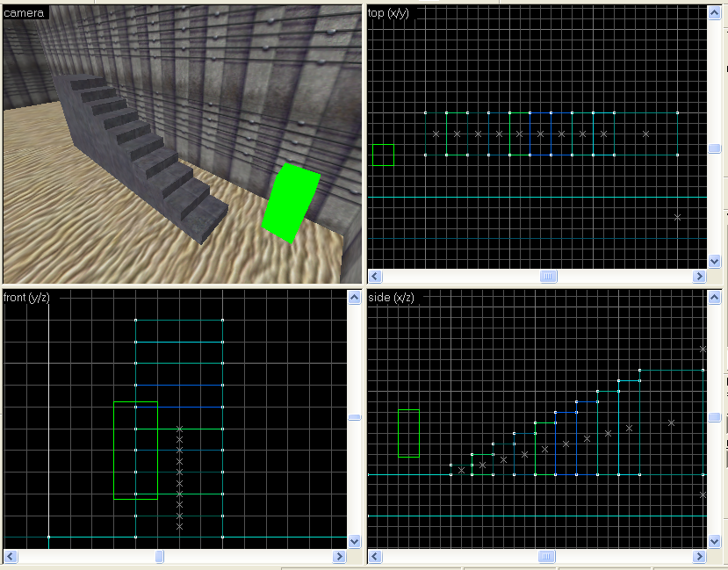This screenshot has height=570, width=728.
Task: Click scroll-up arrow in side view
Action: (714, 298)
